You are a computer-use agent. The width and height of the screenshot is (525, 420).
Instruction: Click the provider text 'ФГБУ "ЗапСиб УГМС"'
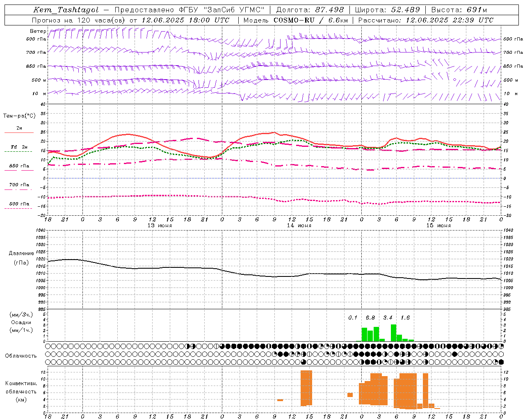(x=222, y=10)
